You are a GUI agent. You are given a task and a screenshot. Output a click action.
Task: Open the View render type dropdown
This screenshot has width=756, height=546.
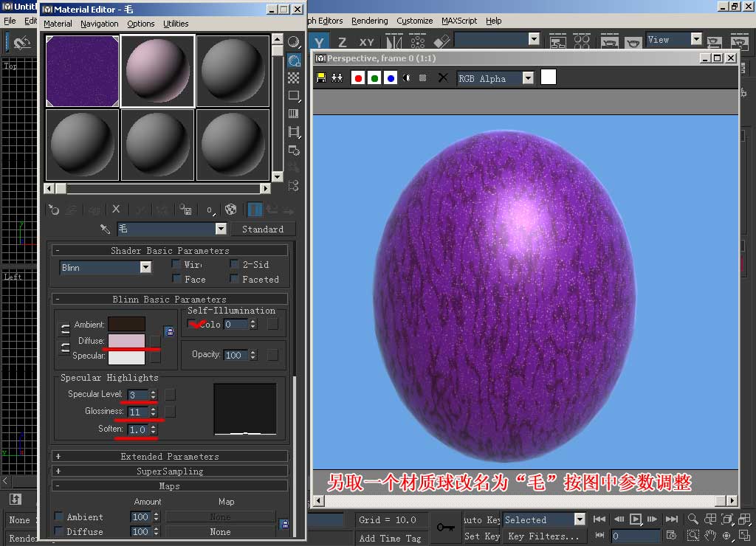click(x=695, y=39)
